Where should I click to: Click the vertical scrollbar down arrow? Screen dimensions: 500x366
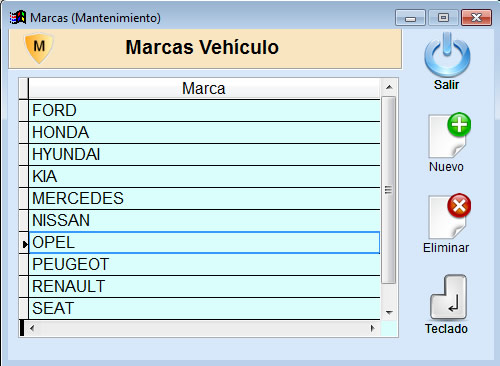coord(389,312)
